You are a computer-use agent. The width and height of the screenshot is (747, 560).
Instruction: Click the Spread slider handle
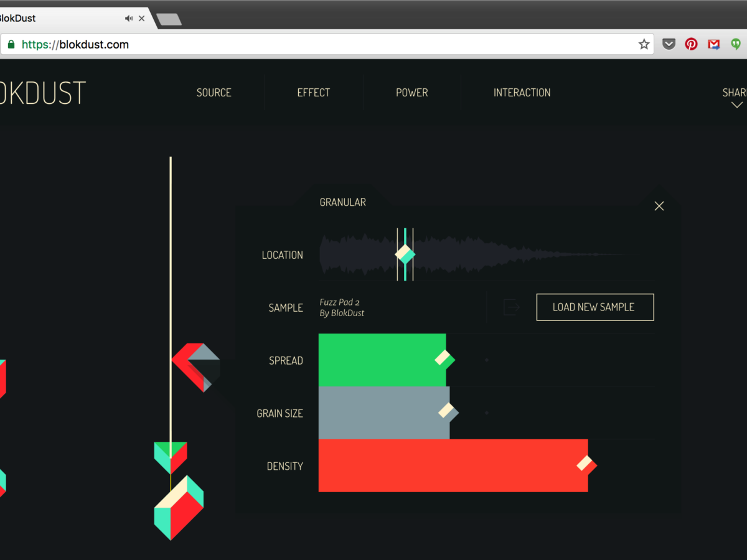point(445,359)
